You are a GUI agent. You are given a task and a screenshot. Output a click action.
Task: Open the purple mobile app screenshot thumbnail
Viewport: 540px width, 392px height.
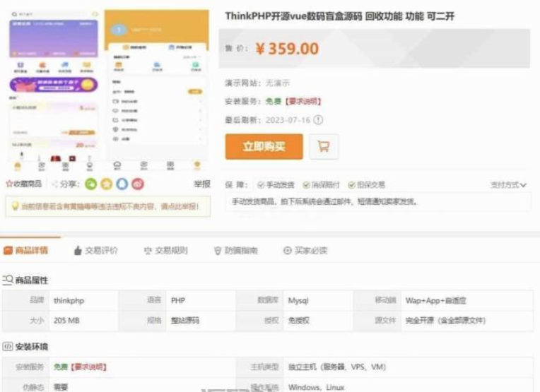click(54, 91)
